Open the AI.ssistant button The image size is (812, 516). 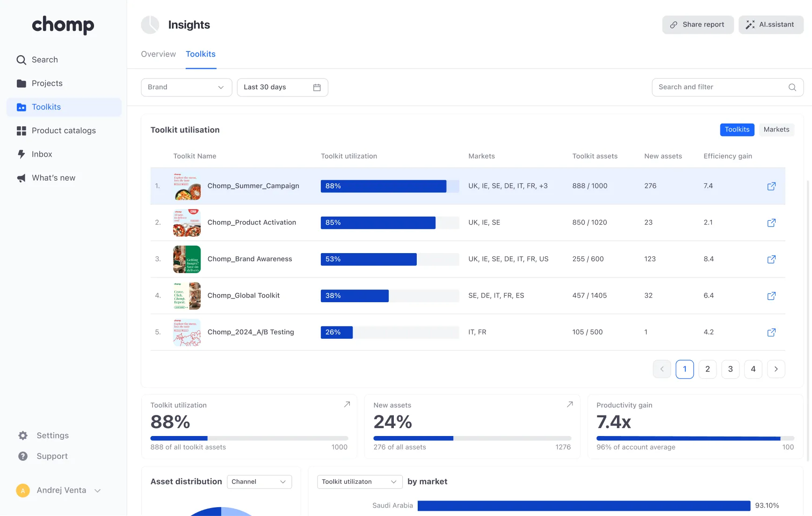(771, 25)
